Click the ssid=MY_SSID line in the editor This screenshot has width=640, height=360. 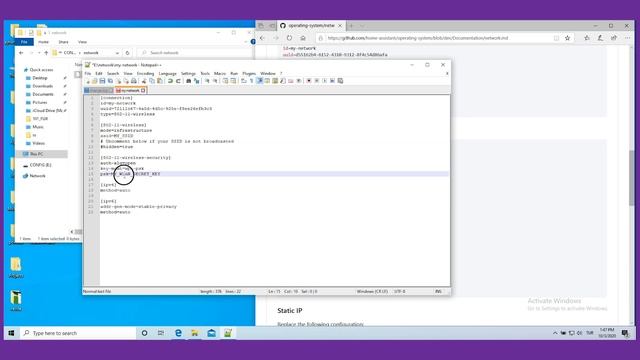click(117, 136)
